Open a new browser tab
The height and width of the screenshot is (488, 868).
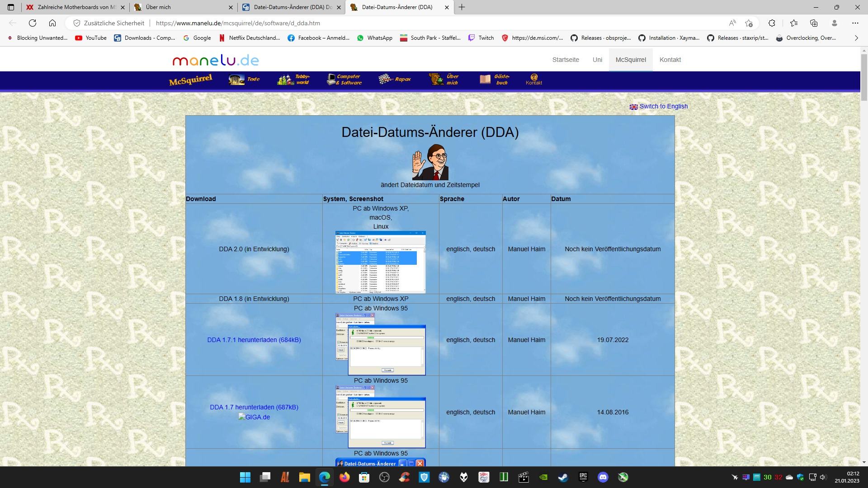pos(462,7)
